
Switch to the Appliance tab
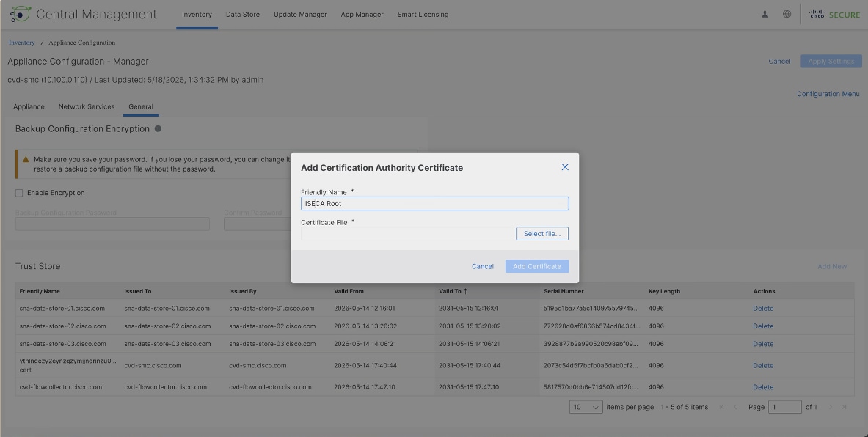pyautogui.click(x=29, y=107)
